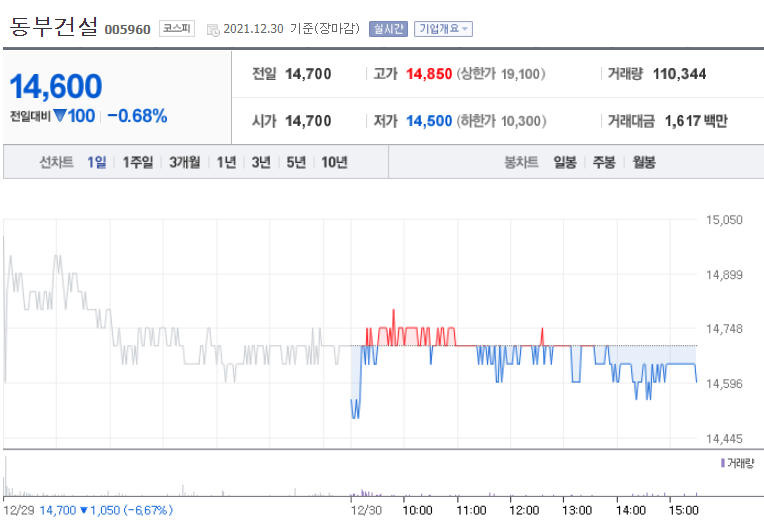Click the current price 14,600
The height and width of the screenshot is (526, 764).
pos(56,86)
